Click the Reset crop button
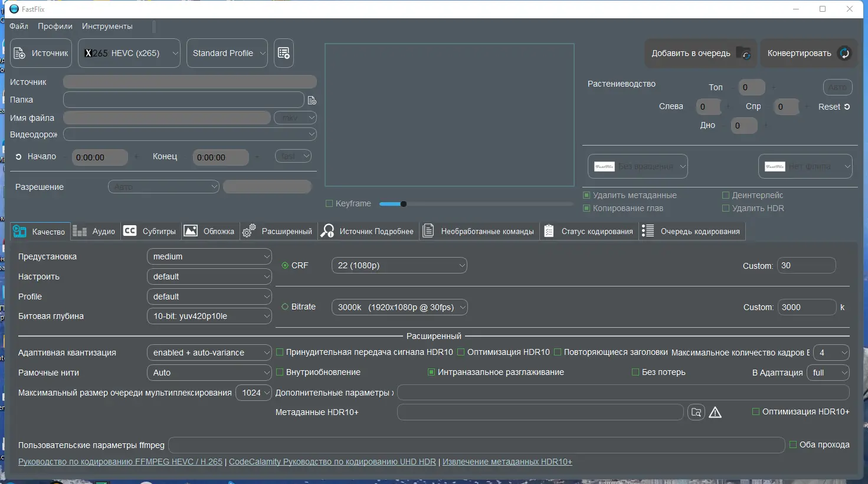 [x=834, y=107]
